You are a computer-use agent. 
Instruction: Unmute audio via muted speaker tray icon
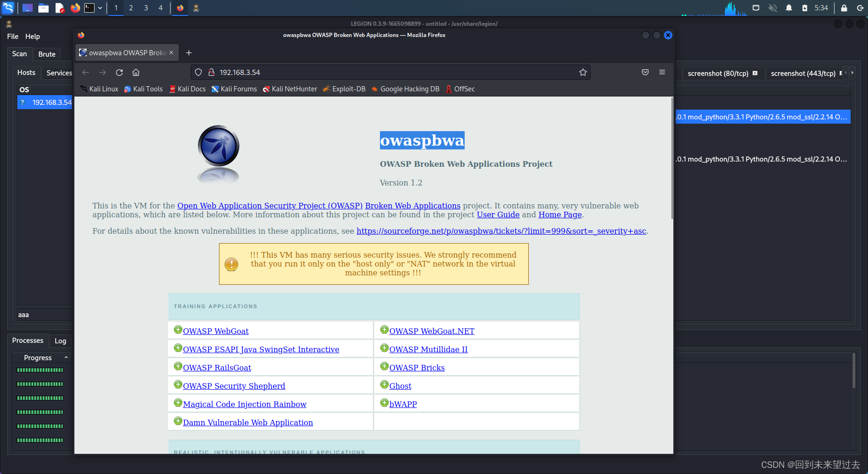click(x=773, y=7)
